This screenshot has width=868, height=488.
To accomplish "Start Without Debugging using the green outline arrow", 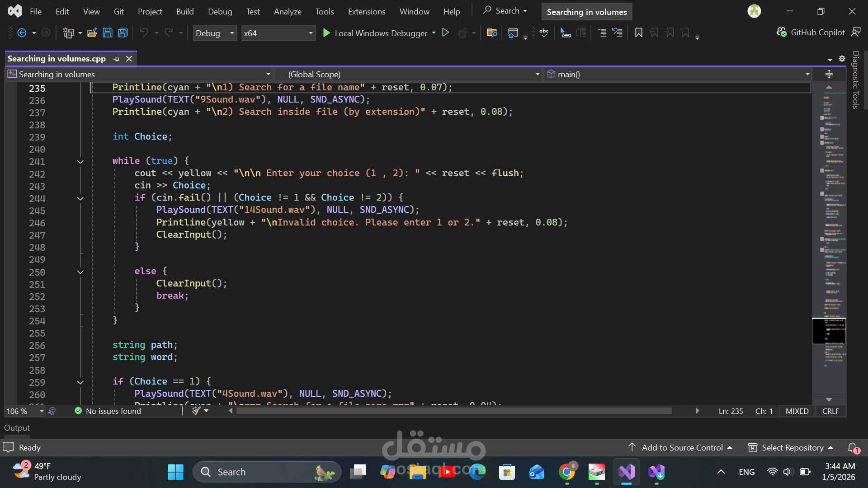I will coord(445,33).
